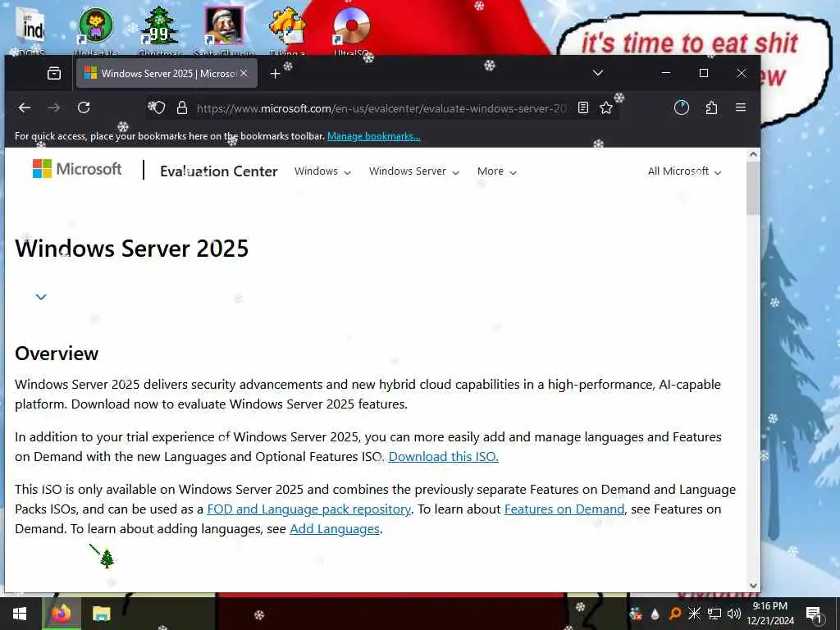Viewport: 840px width, 630px height.
Task: Click the Firefox taskbar icon
Action: coord(61,614)
